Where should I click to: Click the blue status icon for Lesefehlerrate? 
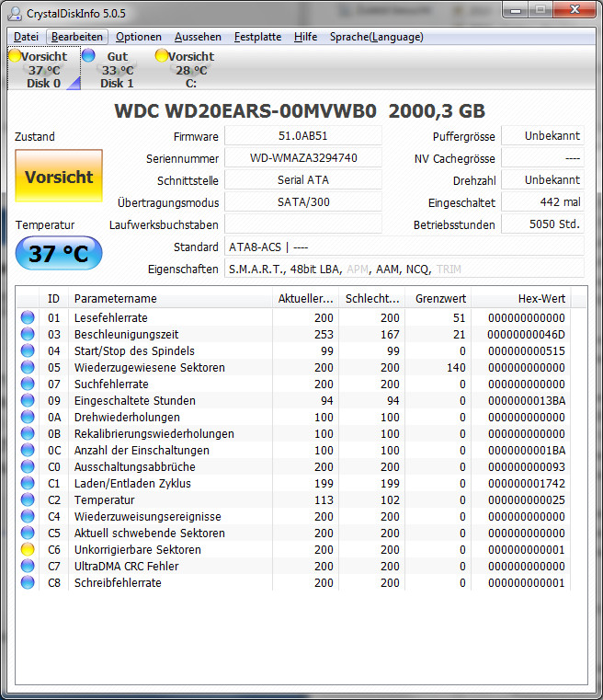tap(28, 317)
